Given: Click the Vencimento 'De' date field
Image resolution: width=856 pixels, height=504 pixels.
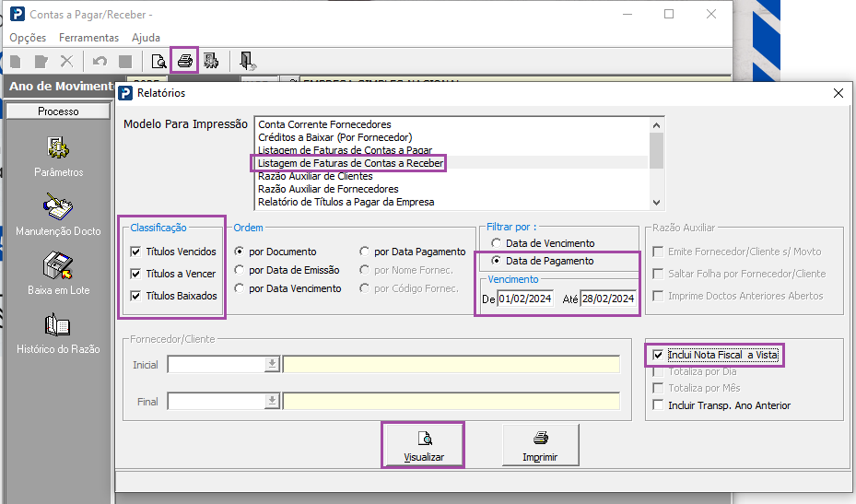Looking at the screenshot, I should pos(524,299).
